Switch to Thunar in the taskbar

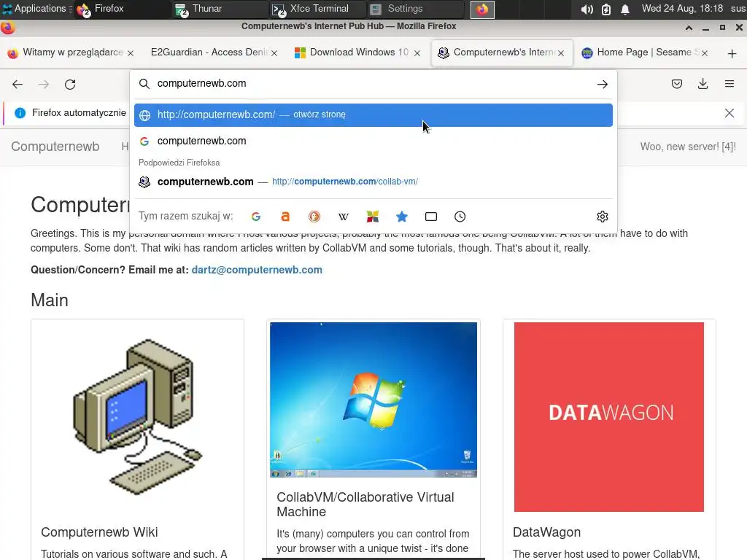219,9
